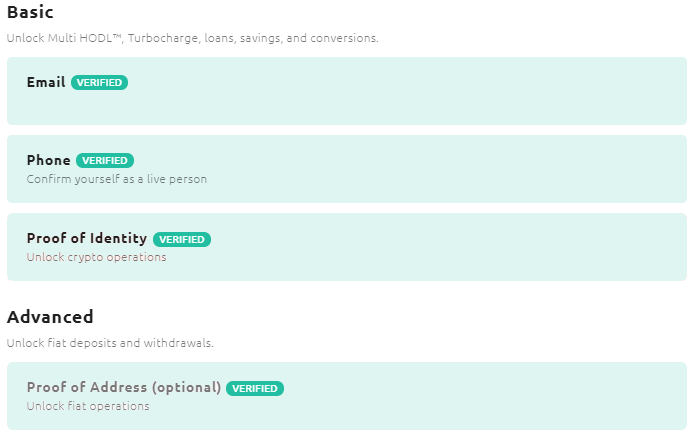This screenshot has width=692, height=438.
Task: Open the Proof of Identity card
Action: [x=347, y=247]
